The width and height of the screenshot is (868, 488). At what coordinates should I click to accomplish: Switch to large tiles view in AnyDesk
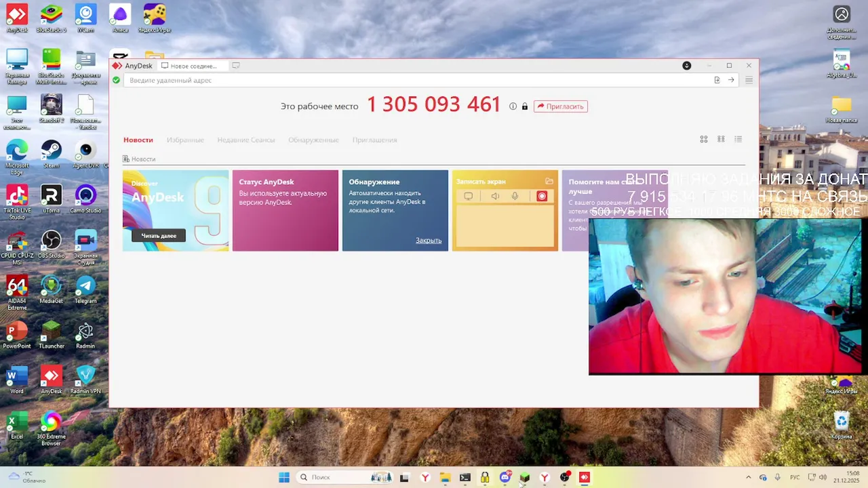point(704,139)
